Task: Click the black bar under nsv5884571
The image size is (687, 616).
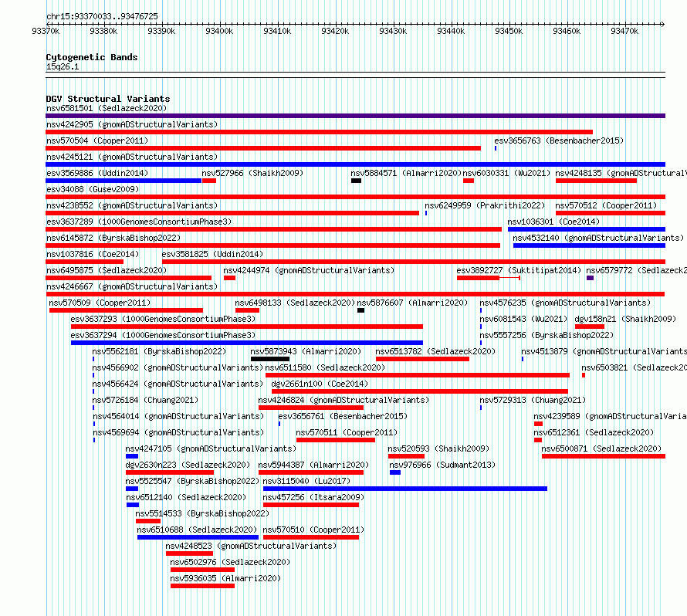Action: coord(356,181)
